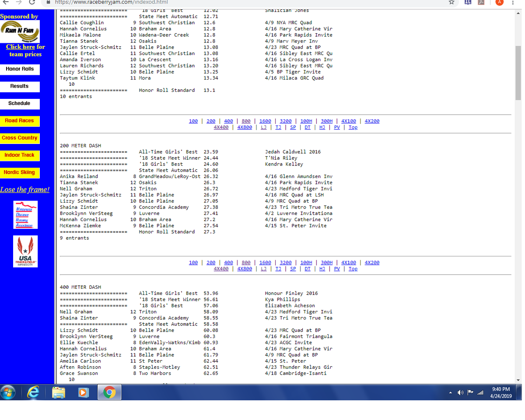Show hidden tray icons arrow
The width and height of the screenshot is (525, 420).
tap(451, 393)
